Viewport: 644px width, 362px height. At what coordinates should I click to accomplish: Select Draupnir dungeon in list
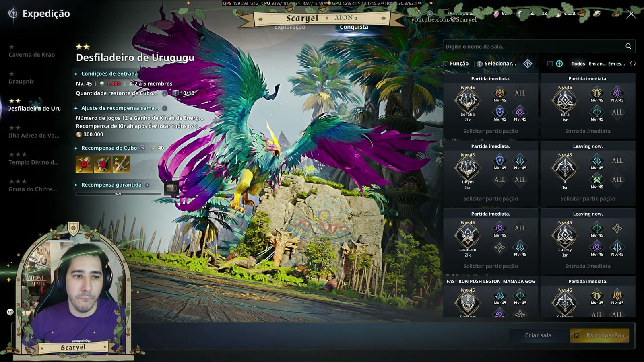point(21,82)
